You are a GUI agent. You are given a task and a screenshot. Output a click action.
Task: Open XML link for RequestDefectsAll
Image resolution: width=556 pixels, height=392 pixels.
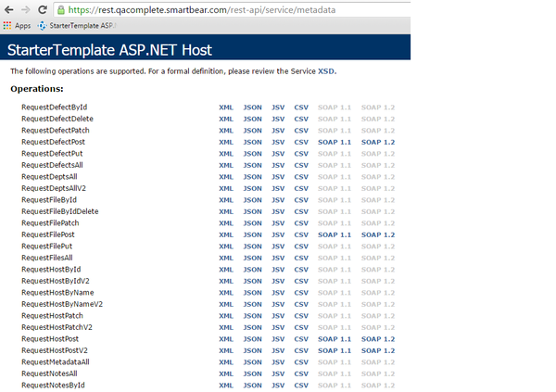[226, 165]
